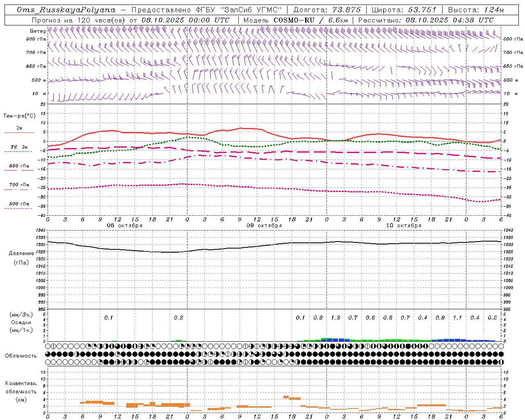Select the Облачность cloud cover label

tap(21, 356)
